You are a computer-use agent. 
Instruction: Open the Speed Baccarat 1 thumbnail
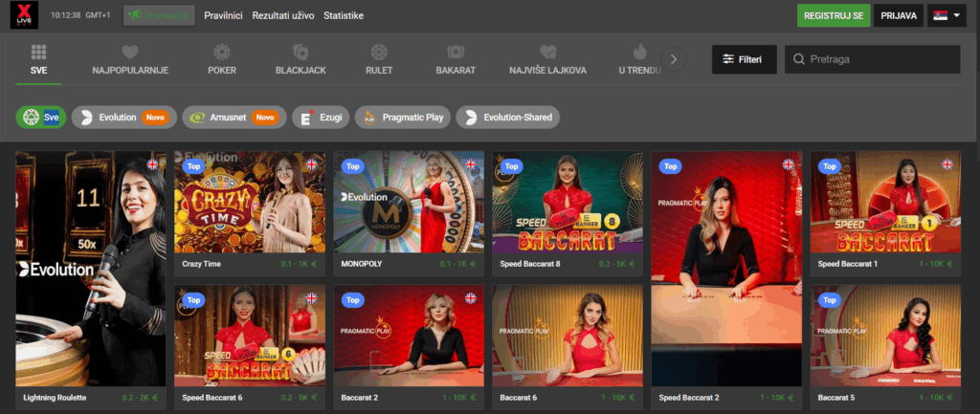click(x=885, y=202)
